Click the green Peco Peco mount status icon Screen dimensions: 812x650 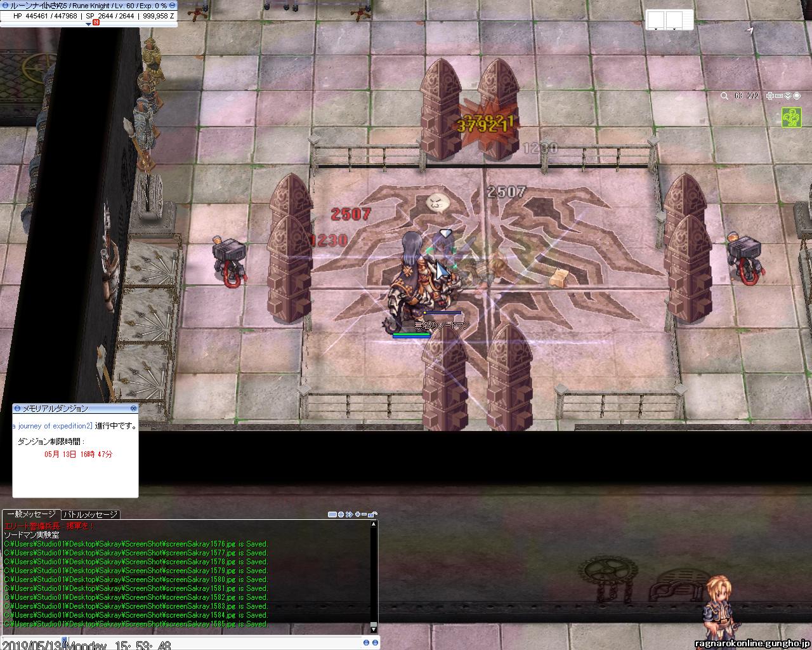coord(792,117)
